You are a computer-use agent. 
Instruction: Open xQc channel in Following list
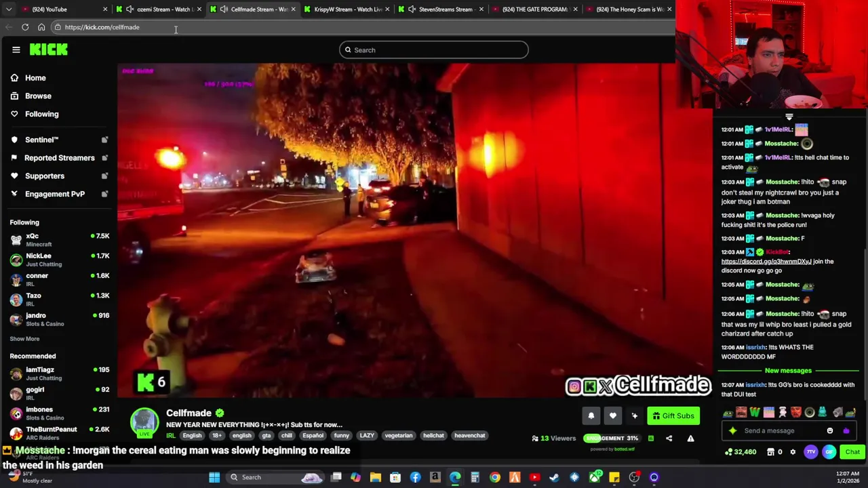59,240
